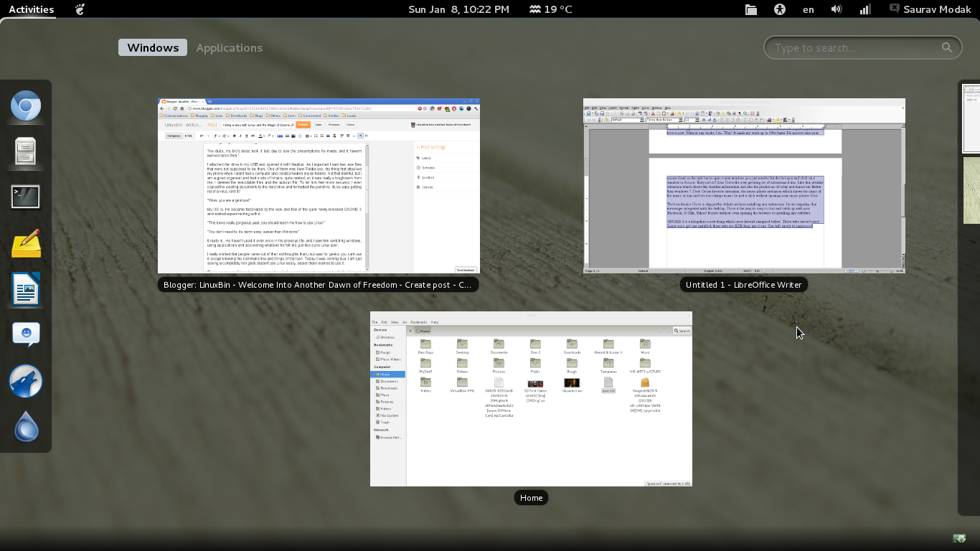This screenshot has width=980, height=551.
Task: Open the folder places icon in the top bar
Action: tap(751, 9)
